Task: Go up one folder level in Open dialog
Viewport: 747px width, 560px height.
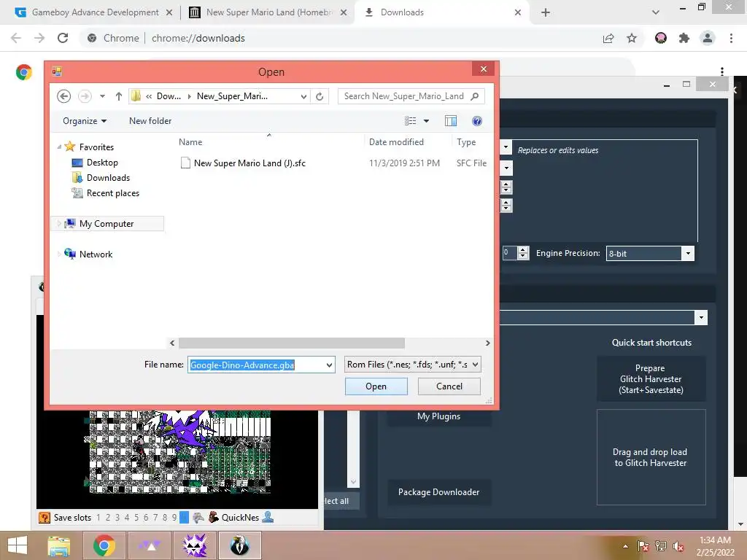Action: [x=119, y=96]
